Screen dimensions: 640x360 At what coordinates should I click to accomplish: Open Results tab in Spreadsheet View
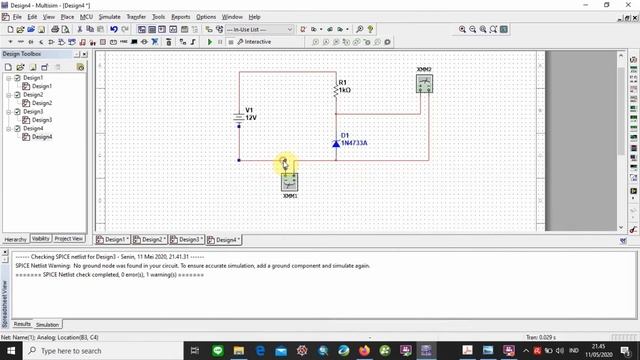22,324
